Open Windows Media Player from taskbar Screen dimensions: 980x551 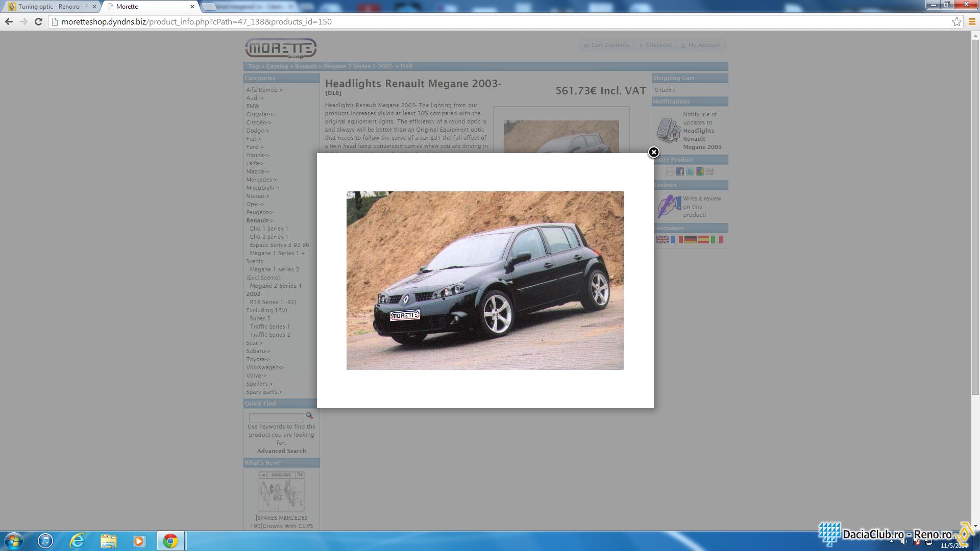pyautogui.click(x=139, y=541)
